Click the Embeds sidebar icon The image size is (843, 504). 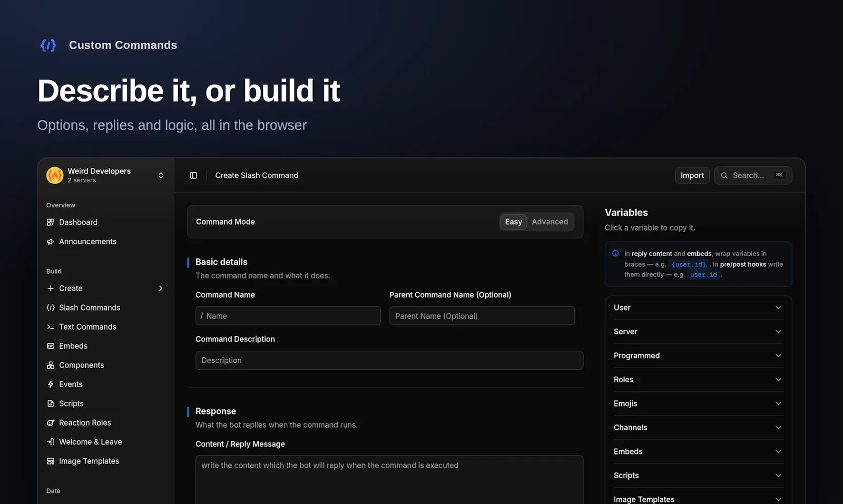pos(51,346)
